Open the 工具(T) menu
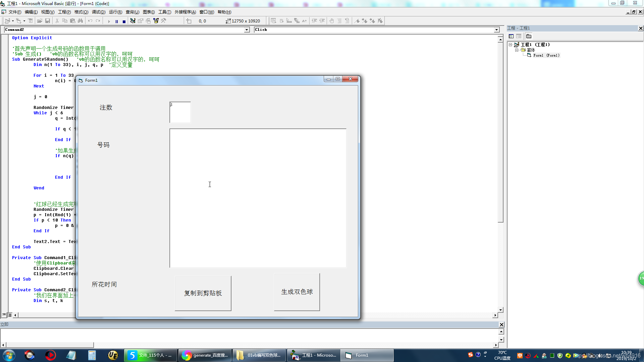644x362 pixels. tap(165, 12)
